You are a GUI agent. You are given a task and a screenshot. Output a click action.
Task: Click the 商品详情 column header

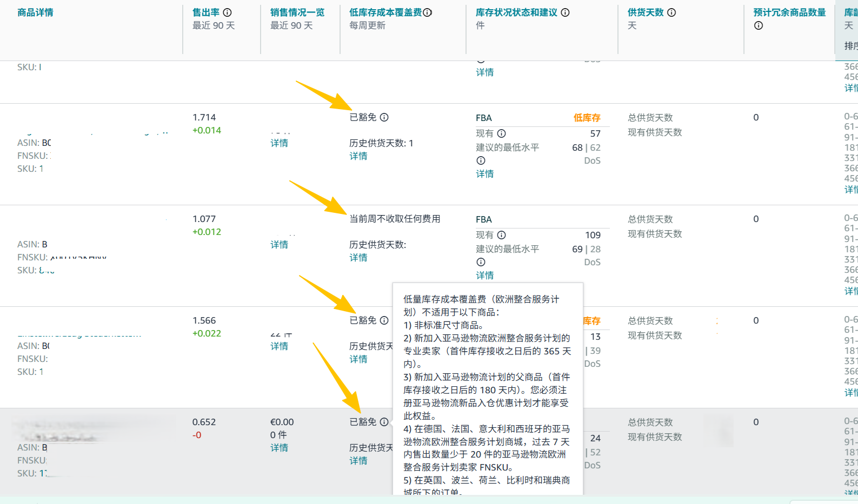[x=35, y=12]
